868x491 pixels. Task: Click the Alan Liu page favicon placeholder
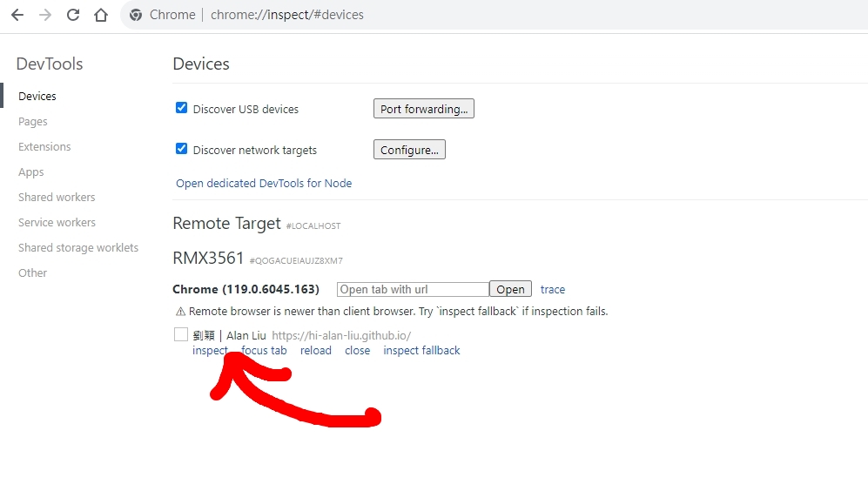click(x=181, y=334)
